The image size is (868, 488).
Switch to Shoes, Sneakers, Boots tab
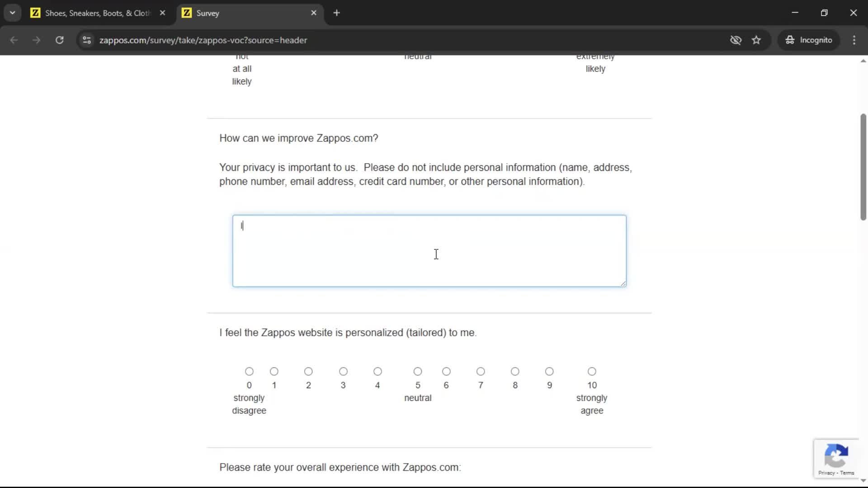point(98,13)
